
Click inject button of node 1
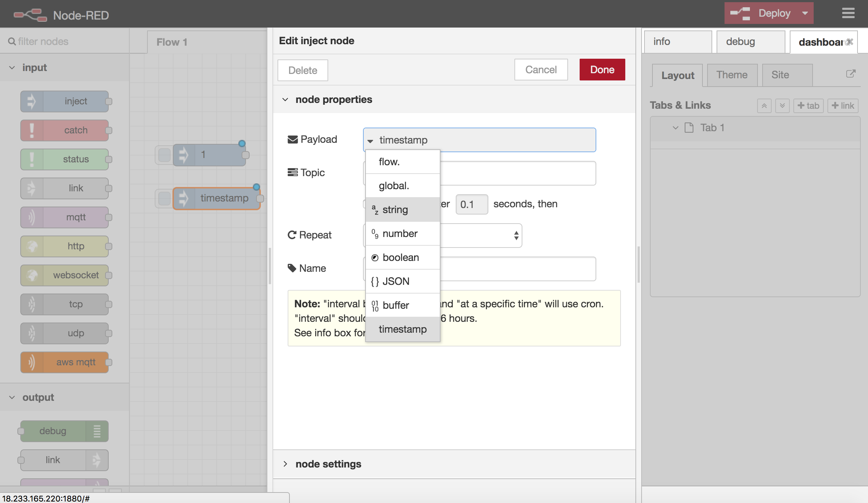(x=164, y=155)
